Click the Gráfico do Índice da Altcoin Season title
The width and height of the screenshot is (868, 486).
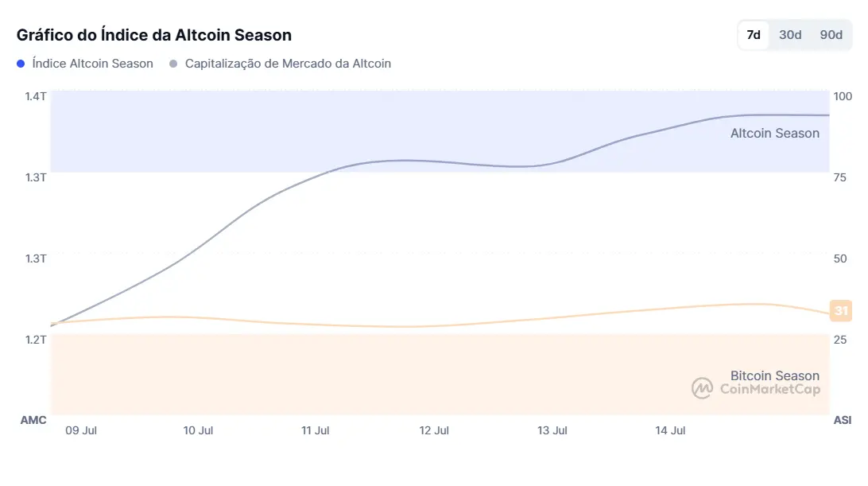tap(154, 34)
